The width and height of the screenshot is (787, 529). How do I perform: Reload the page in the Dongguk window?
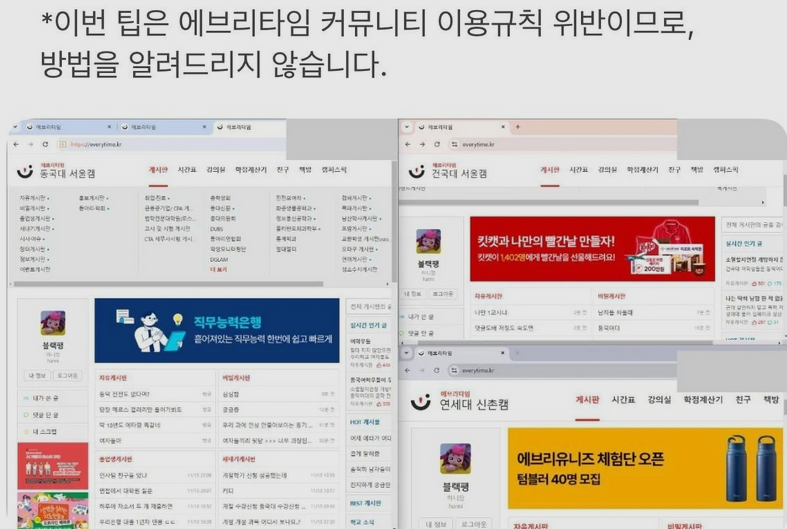click(45, 144)
